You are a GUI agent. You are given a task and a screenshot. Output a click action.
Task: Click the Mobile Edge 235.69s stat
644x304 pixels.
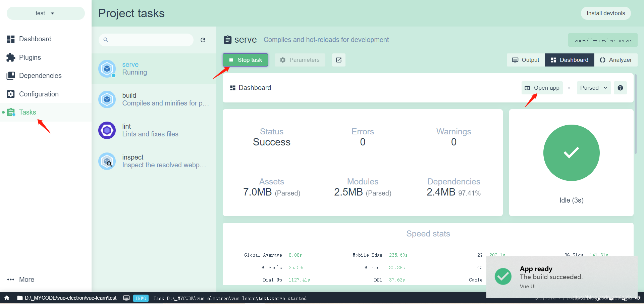380,255
